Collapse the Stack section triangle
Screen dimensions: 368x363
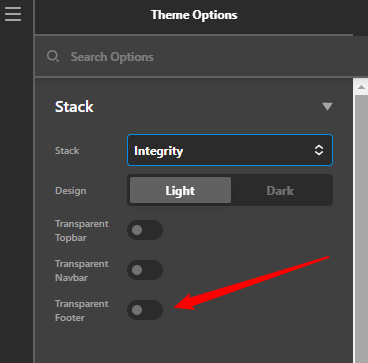coord(327,106)
